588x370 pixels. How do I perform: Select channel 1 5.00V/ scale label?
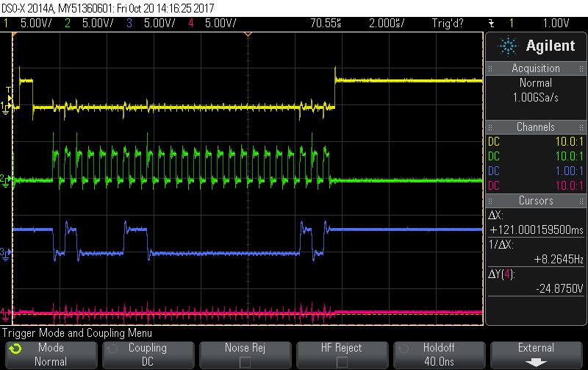[x=36, y=24]
